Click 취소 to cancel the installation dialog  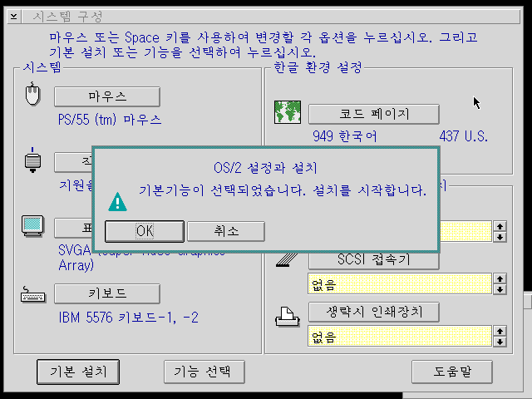click(x=226, y=231)
